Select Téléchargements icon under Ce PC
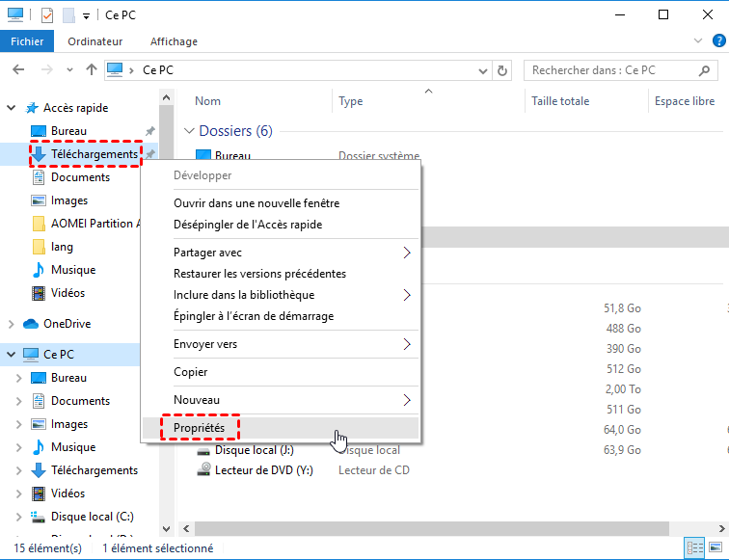729x560 pixels. (39, 470)
